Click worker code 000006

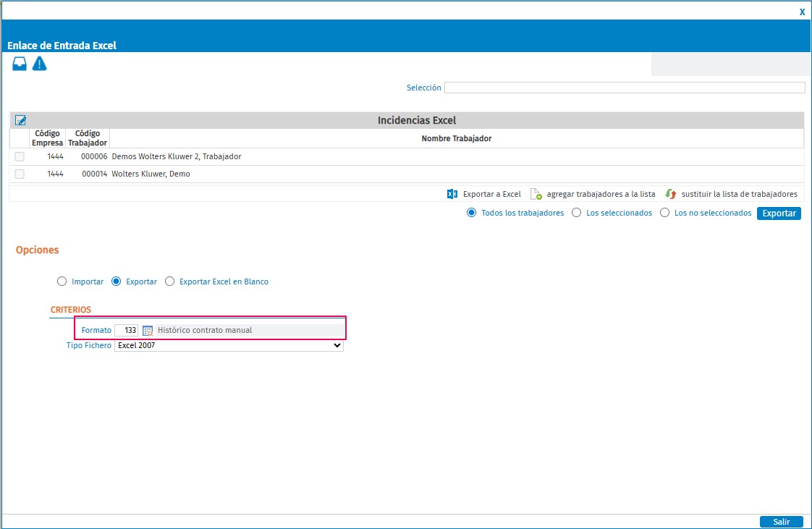click(94, 156)
